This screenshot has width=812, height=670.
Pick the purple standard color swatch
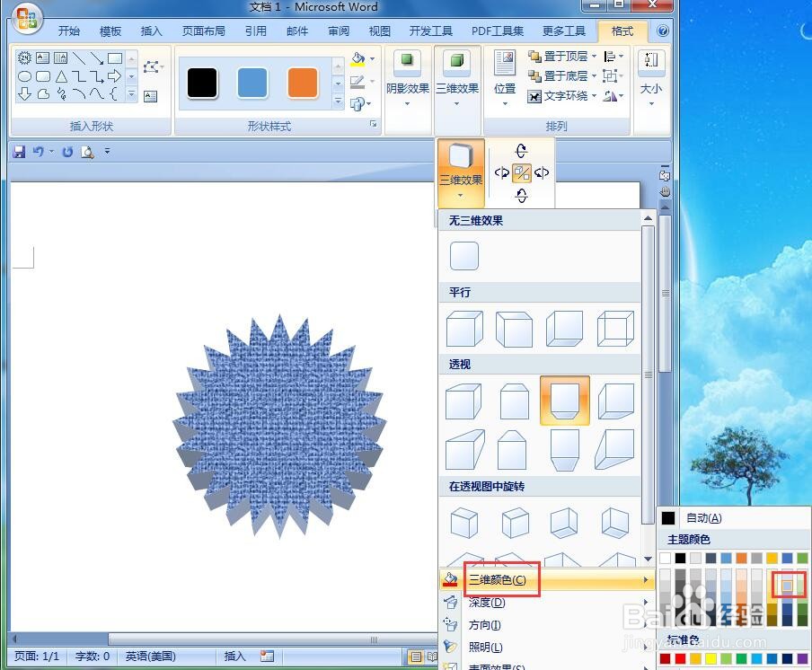pyautogui.click(x=802, y=658)
